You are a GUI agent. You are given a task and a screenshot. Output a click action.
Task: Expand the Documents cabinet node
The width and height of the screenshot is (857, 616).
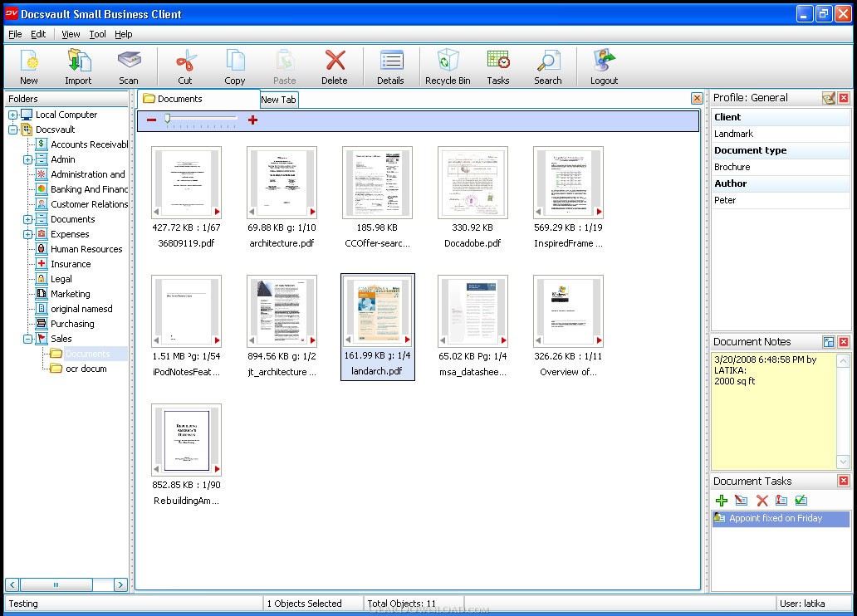tap(28, 220)
